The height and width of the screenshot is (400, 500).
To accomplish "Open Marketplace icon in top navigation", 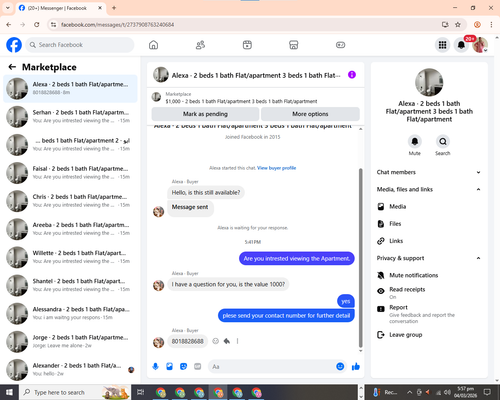I will [x=294, y=45].
